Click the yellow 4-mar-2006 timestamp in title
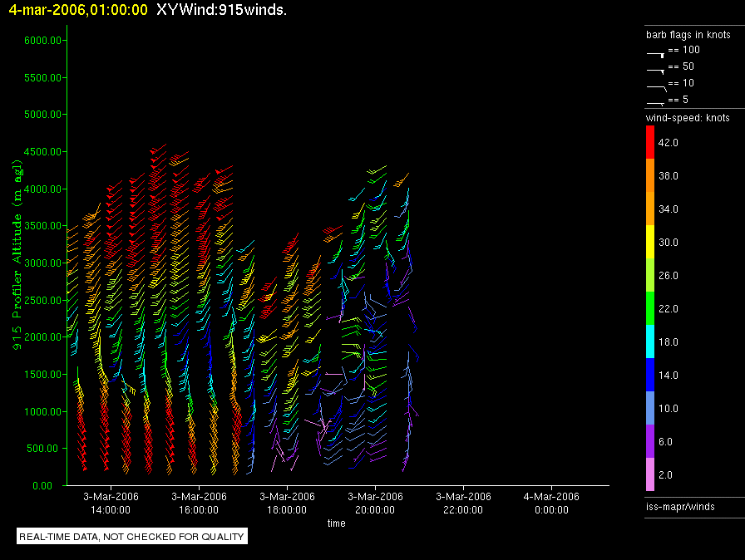Viewport: 745px width, 560px height. [x=78, y=10]
